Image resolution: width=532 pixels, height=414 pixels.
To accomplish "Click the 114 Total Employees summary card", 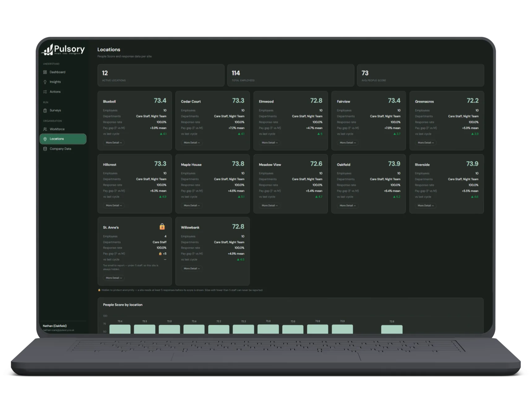I will pos(291,75).
